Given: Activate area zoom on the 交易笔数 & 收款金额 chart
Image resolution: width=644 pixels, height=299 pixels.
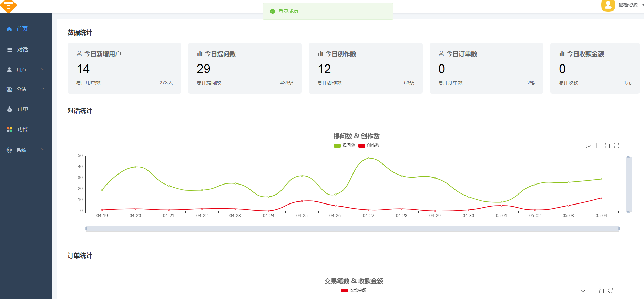Looking at the screenshot, I should click(x=593, y=291).
